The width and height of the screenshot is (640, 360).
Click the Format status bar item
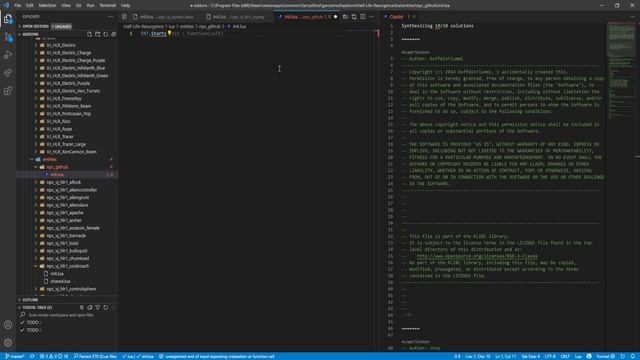(x=606, y=356)
